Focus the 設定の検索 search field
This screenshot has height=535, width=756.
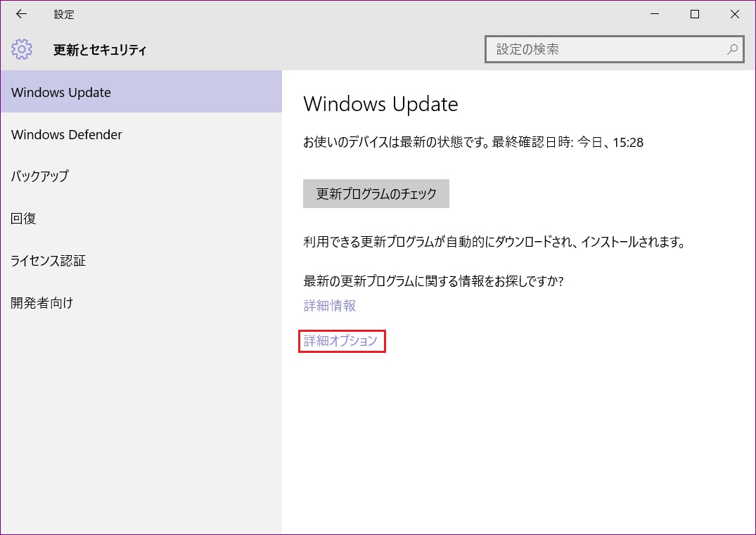614,49
